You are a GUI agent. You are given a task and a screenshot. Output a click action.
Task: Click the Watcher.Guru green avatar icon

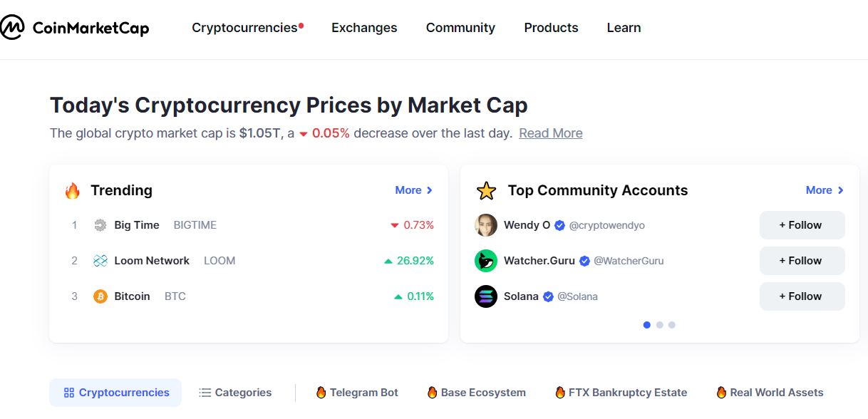click(x=486, y=261)
